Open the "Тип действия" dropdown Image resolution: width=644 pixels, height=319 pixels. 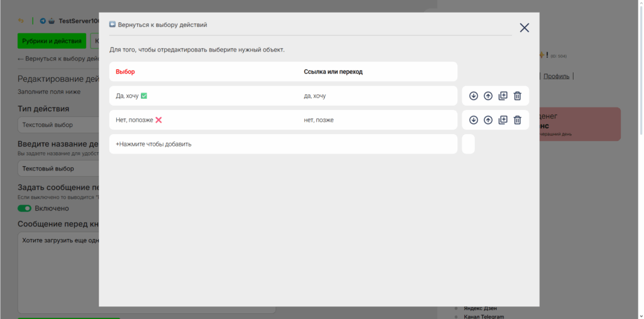click(x=58, y=125)
